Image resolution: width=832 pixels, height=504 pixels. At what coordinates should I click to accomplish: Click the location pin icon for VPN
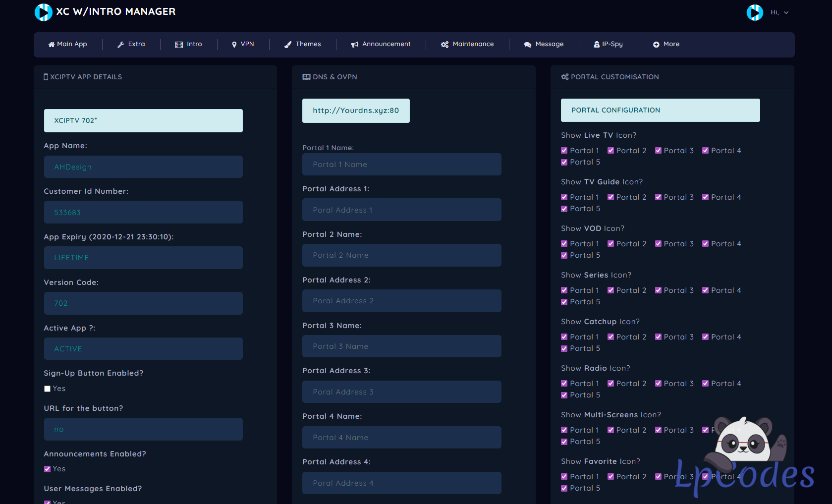[x=234, y=45]
